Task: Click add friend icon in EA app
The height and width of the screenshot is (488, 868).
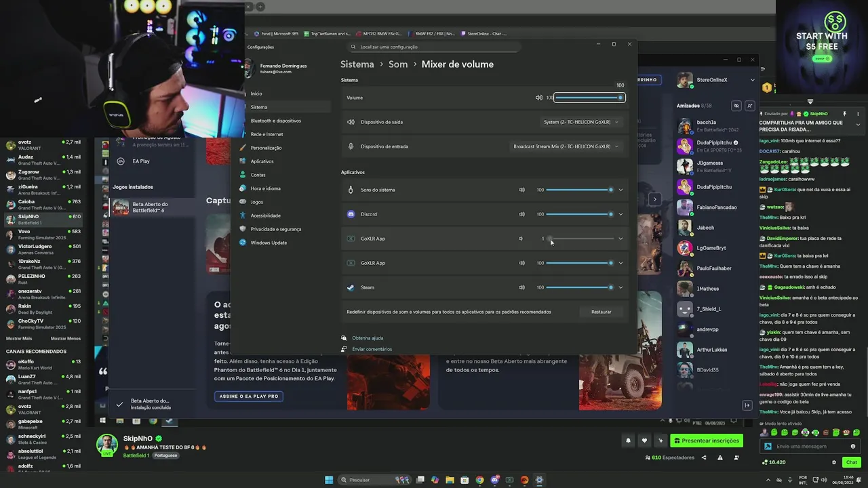Action: pyautogui.click(x=749, y=106)
